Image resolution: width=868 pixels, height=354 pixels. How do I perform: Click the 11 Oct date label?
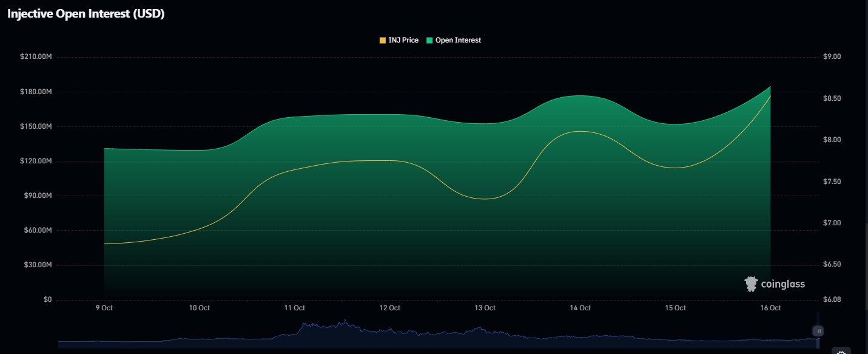(x=295, y=308)
